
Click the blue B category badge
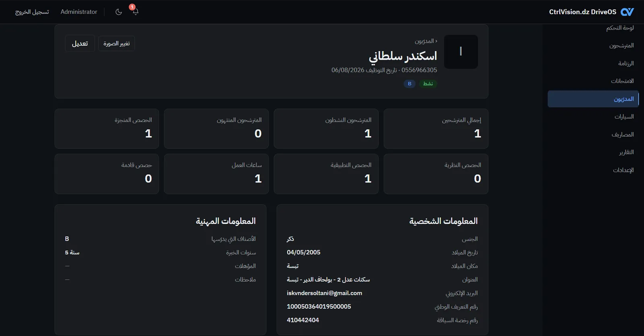click(409, 84)
